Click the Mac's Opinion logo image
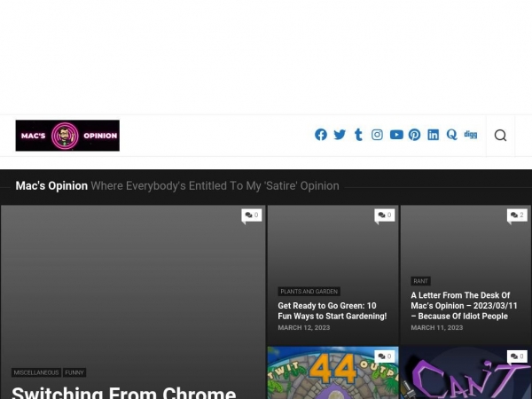This screenshot has width=532, height=399. coord(67,136)
